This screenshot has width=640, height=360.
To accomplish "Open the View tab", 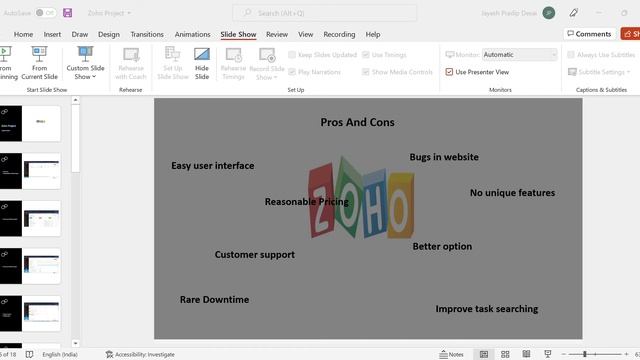I will [305, 34].
